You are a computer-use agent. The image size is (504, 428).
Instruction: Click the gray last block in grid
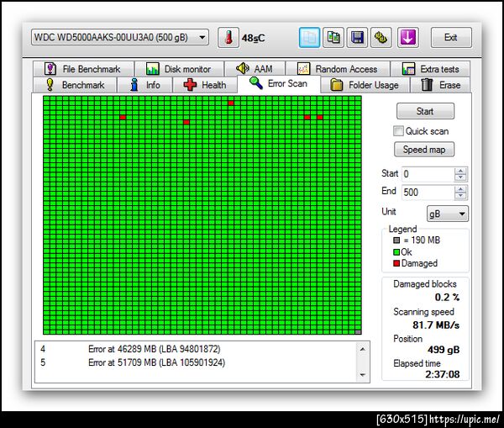(358, 332)
